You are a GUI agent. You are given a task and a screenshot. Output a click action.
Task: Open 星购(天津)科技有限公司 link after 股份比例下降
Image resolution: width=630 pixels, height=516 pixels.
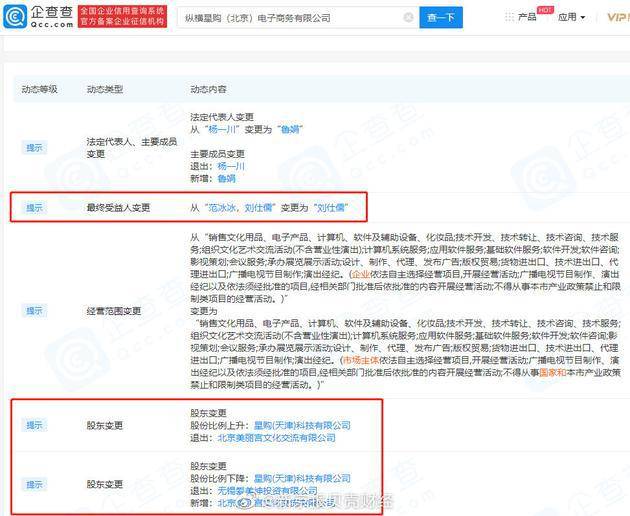coord(302,479)
